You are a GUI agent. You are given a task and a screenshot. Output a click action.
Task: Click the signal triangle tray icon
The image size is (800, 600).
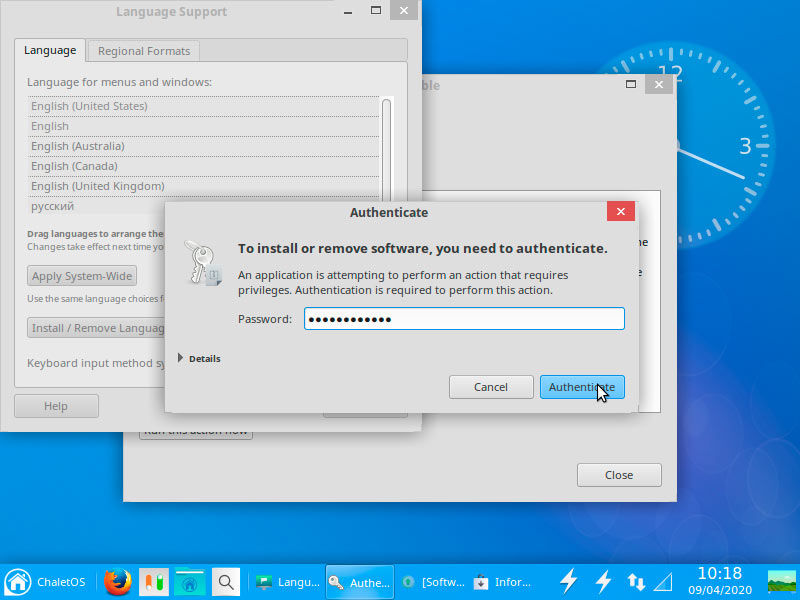point(664,582)
